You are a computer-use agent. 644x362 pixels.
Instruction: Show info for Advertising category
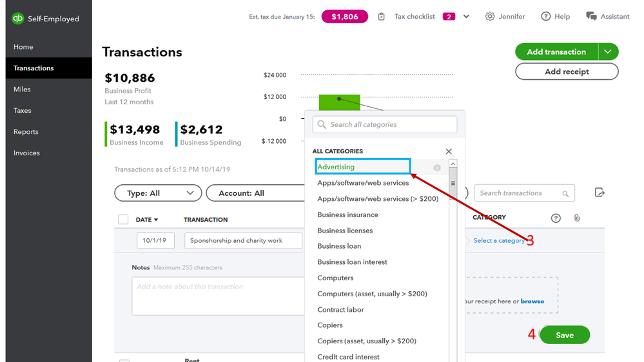click(437, 167)
